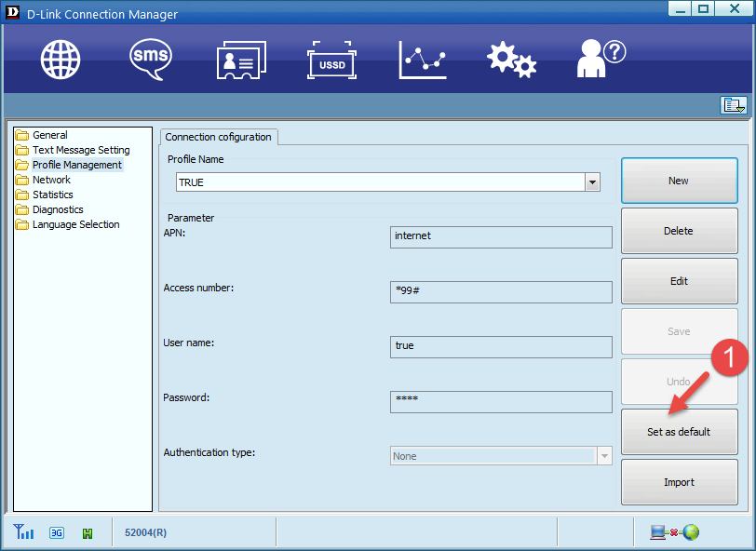The image size is (756, 551).
Task: Click the APN field containing internet
Action: [501, 237]
